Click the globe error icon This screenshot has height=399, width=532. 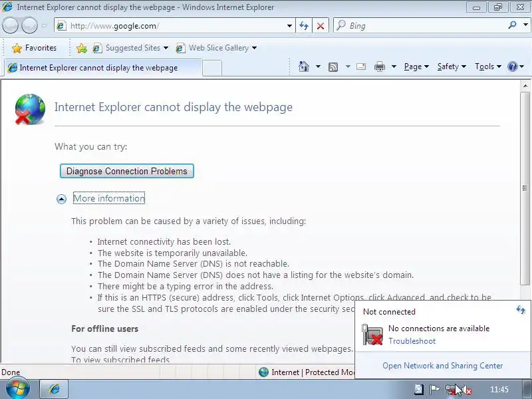click(x=30, y=109)
